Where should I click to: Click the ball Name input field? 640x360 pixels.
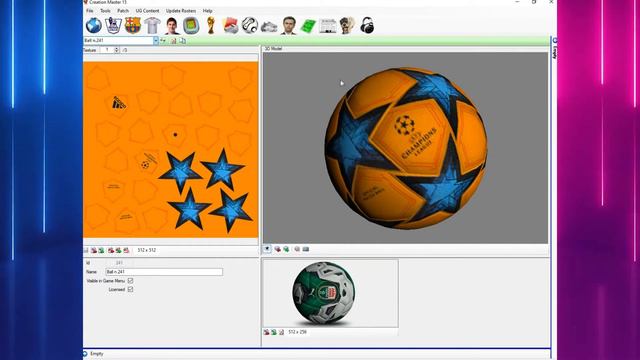click(x=164, y=272)
